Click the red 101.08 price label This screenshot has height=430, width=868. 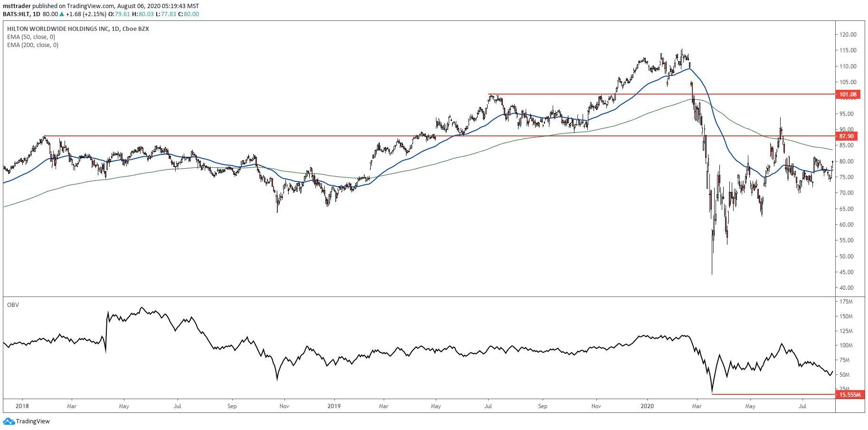[x=848, y=95]
